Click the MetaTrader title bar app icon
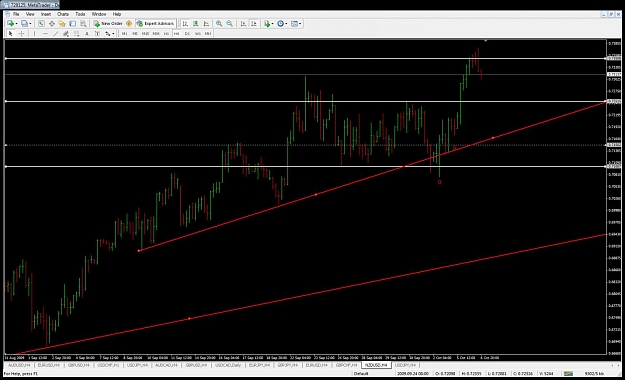Viewport: 625px width, 380px height. 5,5
